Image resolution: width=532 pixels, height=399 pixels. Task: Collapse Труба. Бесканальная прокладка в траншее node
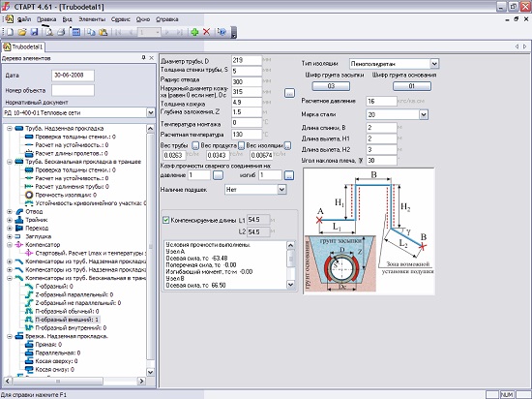(x=10, y=162)
